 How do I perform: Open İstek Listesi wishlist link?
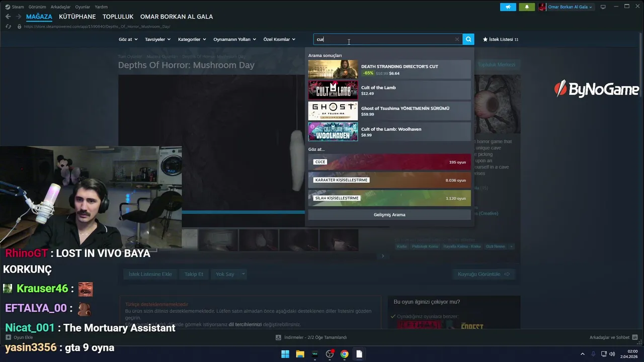(x=501, y=39)
